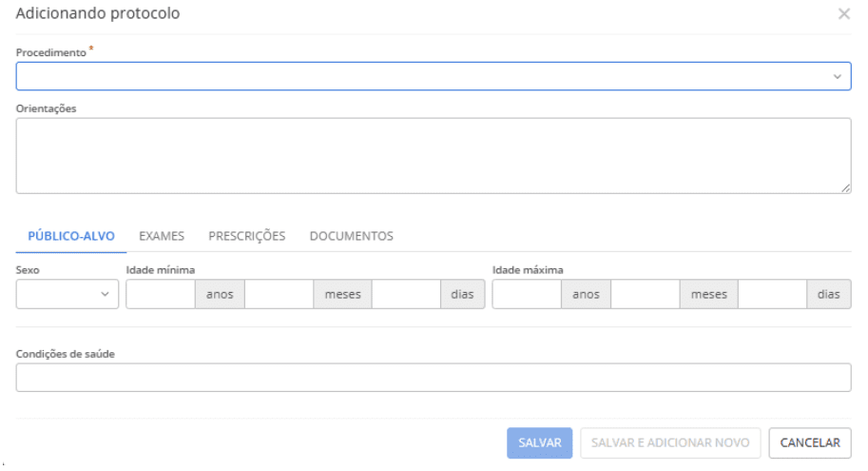
Task: Select the Idade máxima dias field
Action: coord(772,295)
